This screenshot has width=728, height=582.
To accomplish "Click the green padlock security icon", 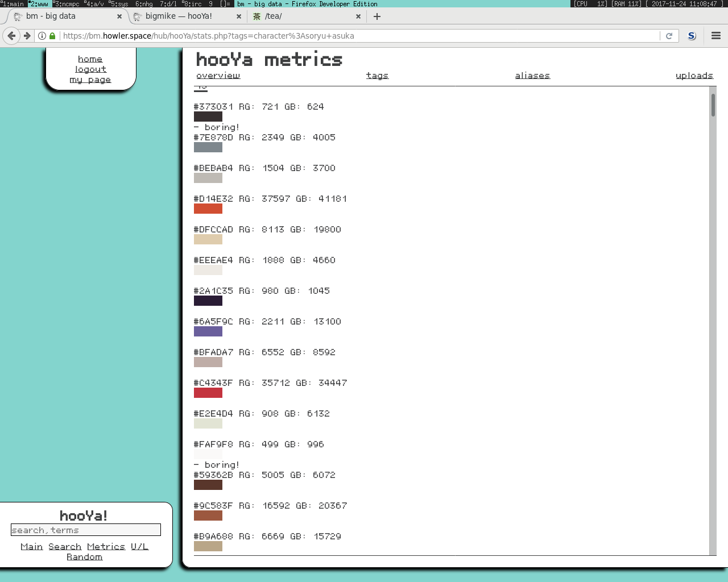I will 52,36.
